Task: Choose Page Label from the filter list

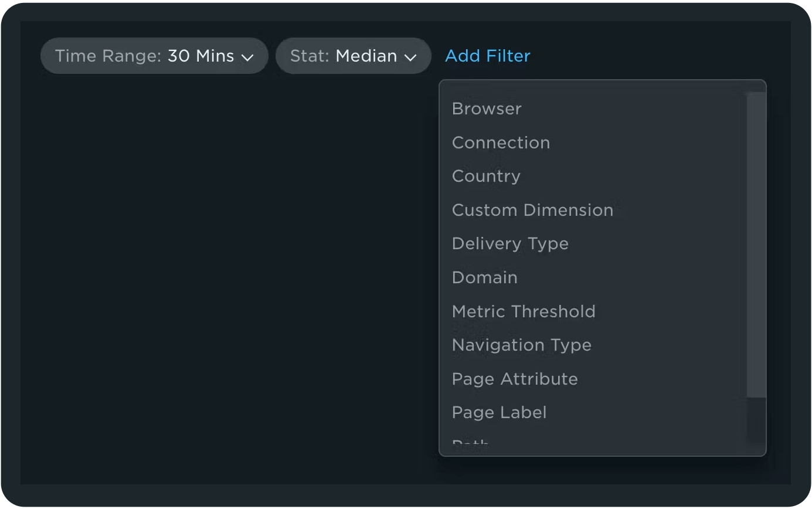Action: click(499, 413)
